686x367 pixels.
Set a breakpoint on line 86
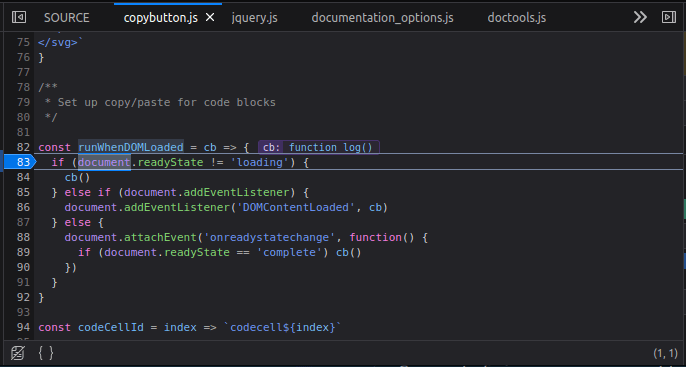click(23, 207)
